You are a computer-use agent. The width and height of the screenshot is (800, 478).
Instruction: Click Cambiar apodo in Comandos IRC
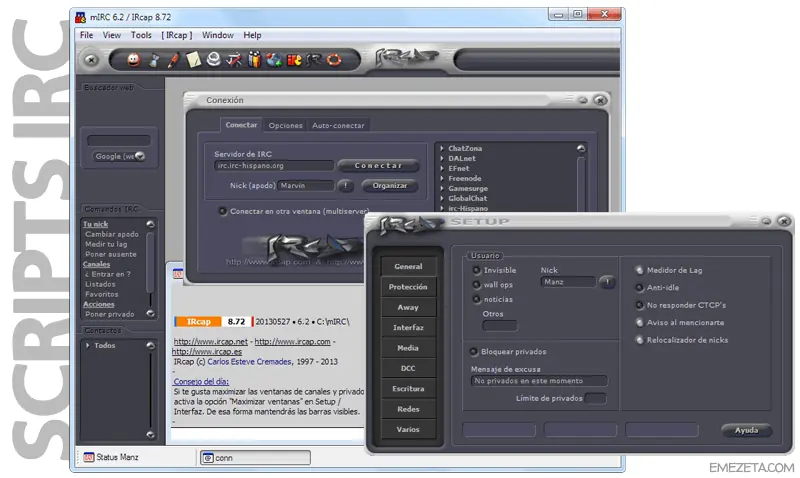tap(112, 234)
